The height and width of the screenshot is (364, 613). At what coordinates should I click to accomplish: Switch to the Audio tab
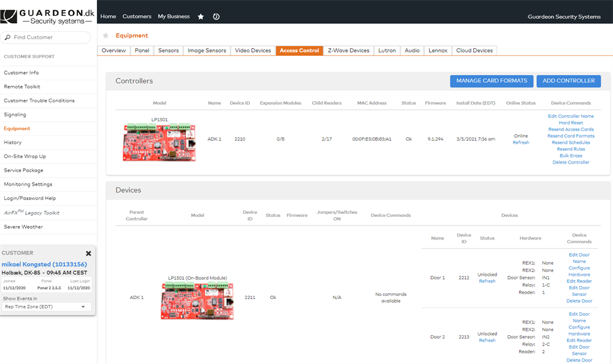click(x=412, y=50)
